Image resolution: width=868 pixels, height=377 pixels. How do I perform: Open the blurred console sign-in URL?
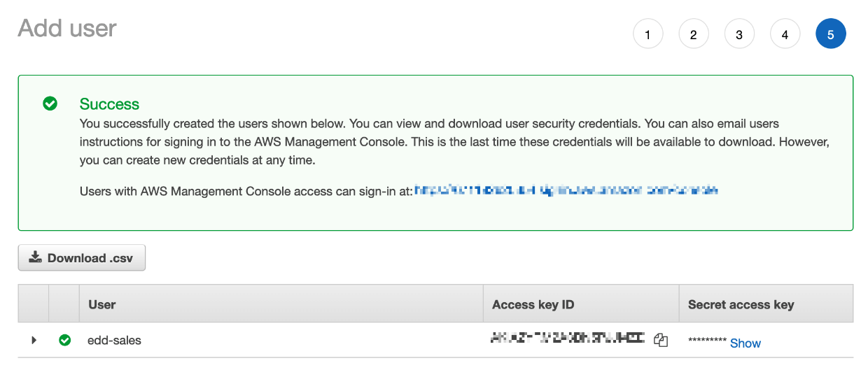click(x=566, y=190)
